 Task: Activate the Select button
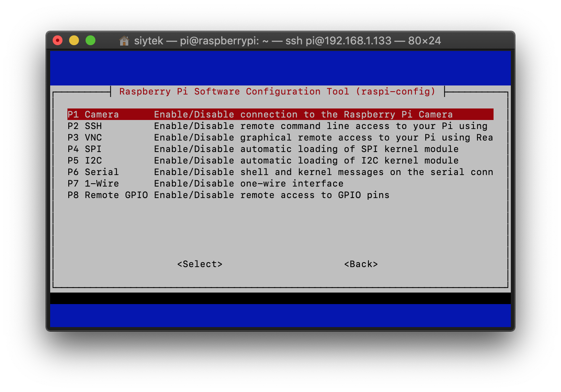199,264
